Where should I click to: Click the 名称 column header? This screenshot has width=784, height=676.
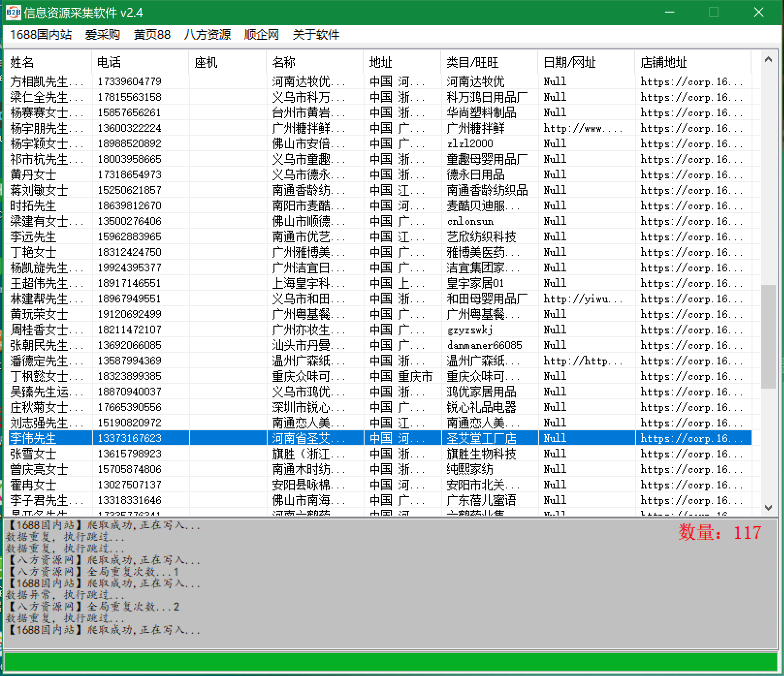(x=315, y=62)
